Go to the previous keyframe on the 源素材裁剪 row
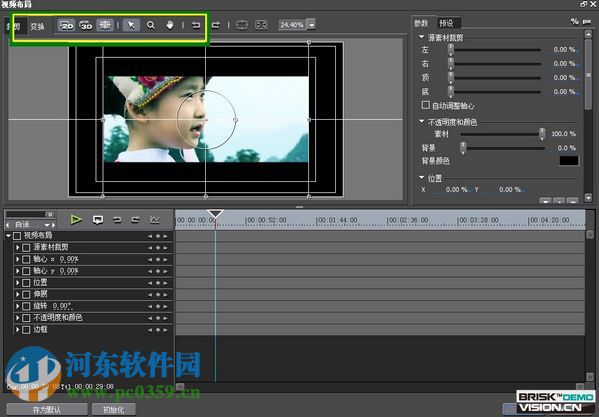Image resolution: width=599 pixels, height=417 pixels. click(150, 248)
